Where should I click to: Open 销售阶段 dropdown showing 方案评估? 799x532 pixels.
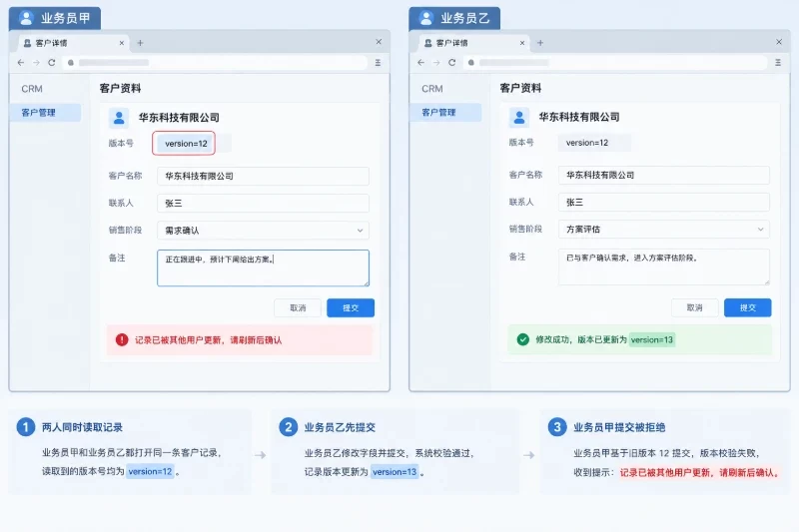pos(664,230)
